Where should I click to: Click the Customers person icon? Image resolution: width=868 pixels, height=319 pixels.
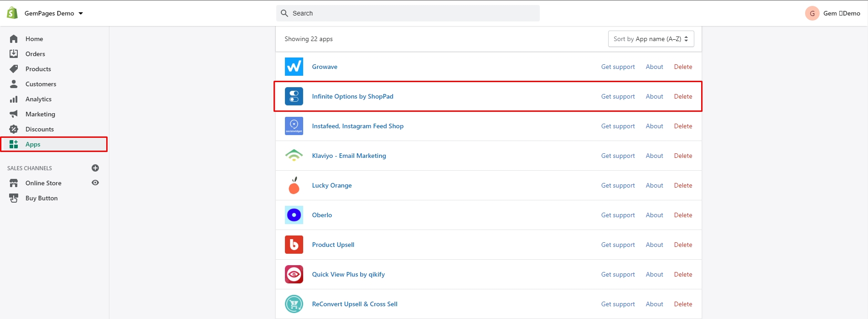(14, 84)
